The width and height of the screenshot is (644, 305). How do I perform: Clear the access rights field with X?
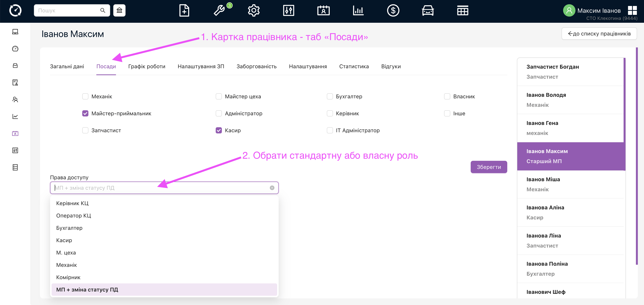[x=272, y=188]
